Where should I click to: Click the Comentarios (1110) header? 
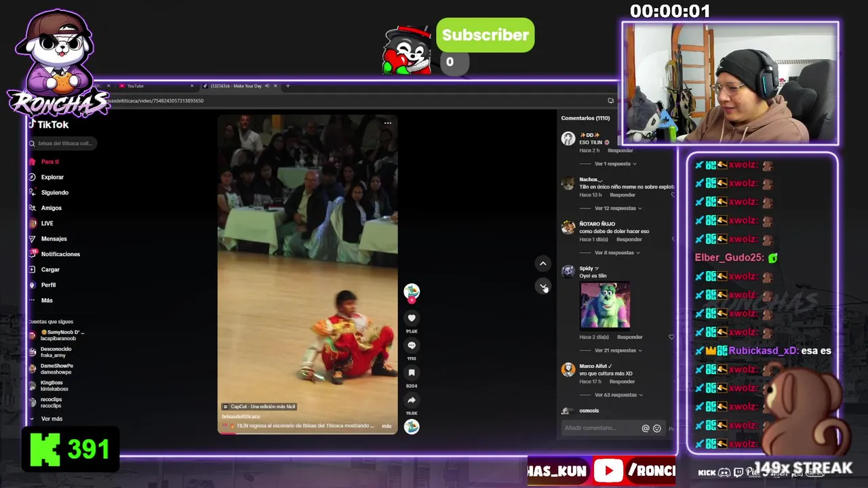coord(585,119)
